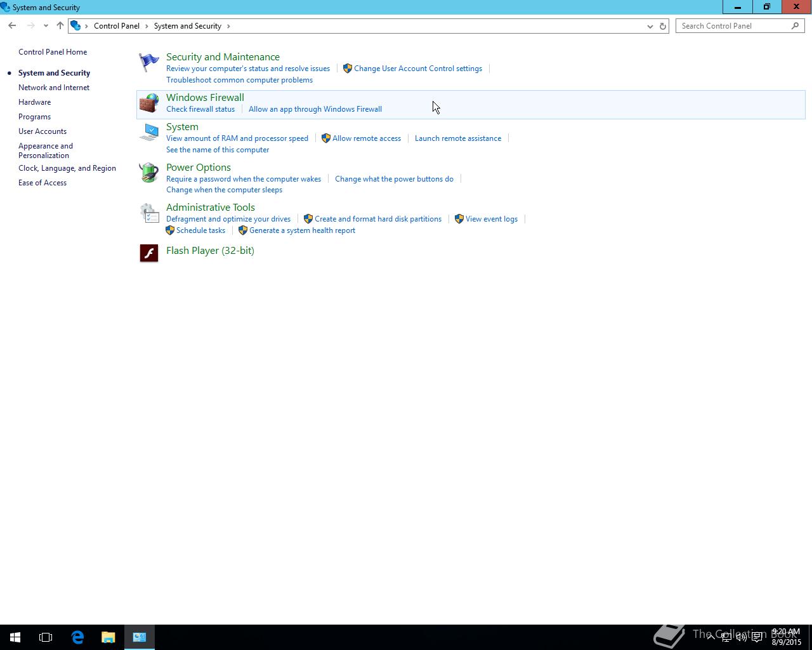The width and height of the screenshot is (812, 650).
Task: Open the Programs category
Action: point(34,117)
